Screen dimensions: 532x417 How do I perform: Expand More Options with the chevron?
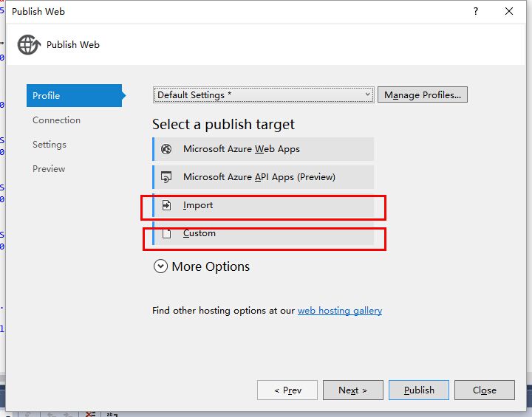pyautogui.click(x=160, y=266)
